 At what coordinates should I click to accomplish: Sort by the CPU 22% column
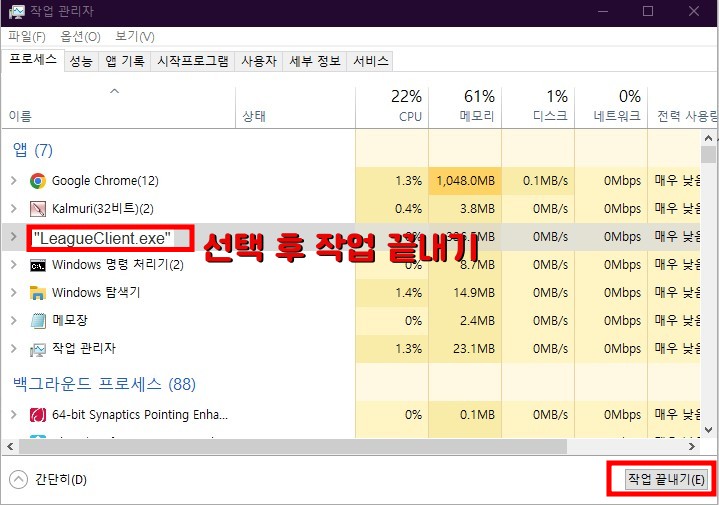click(x=392, y=108)
